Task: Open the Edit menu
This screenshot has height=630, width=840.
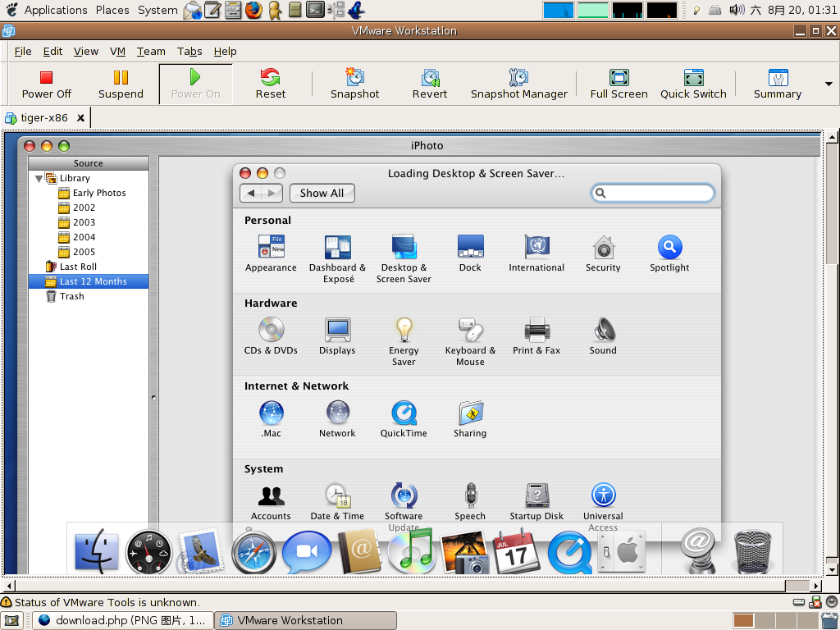Action: (52, 52)
